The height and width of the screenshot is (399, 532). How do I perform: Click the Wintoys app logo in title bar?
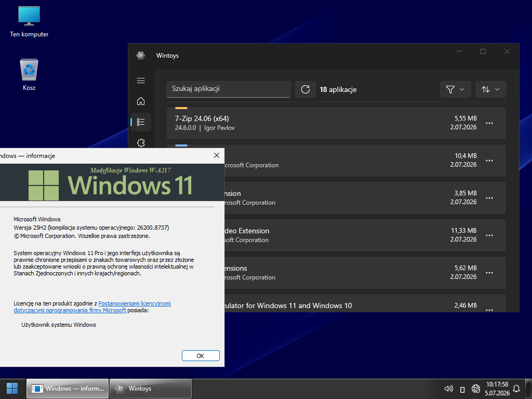point(140,55)
